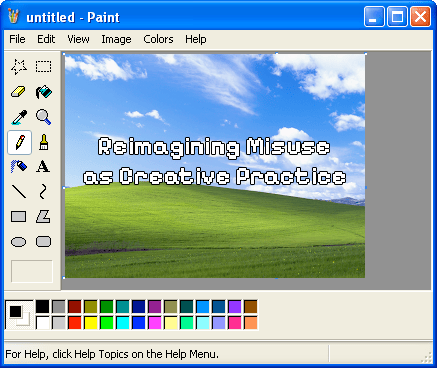The width and height of the screenshot is (437, 368).
Task: Select the lavender periwinkle swatch
Action: [x=219, y=323]
